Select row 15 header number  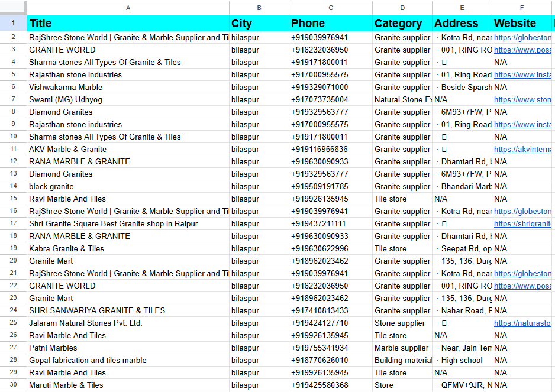tap(13, 199)
